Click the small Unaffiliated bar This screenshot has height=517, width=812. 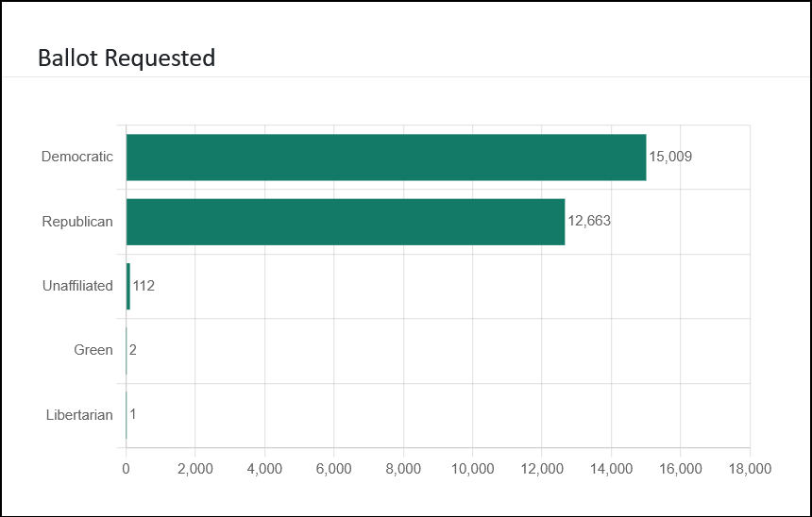(128, 286)
